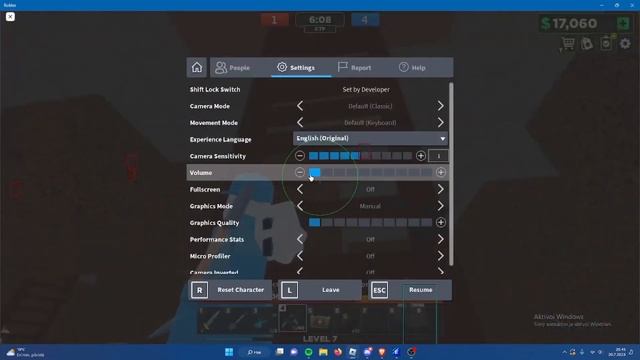Click the Camera Sensitivity number field
This screenshot has width=640, height=360.
(438, 156)
